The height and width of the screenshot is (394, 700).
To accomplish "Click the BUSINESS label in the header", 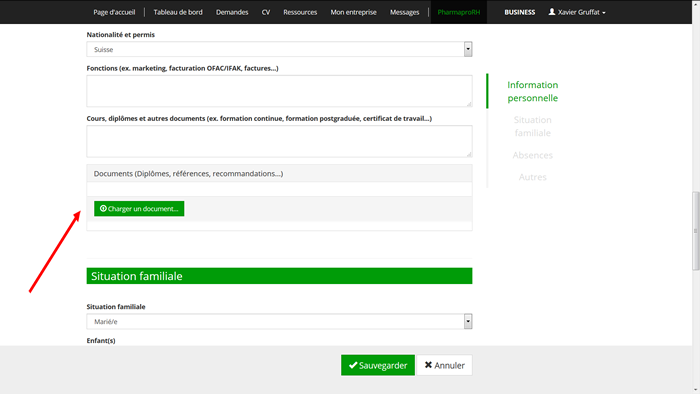I will (520, 12).
